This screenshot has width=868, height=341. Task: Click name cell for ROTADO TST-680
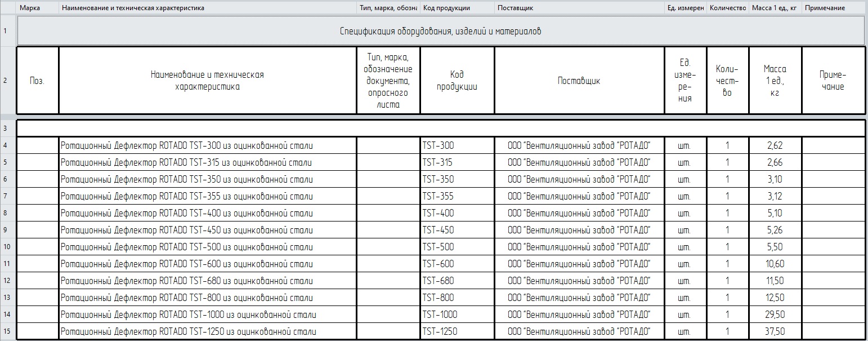click(x=208, y=281)
